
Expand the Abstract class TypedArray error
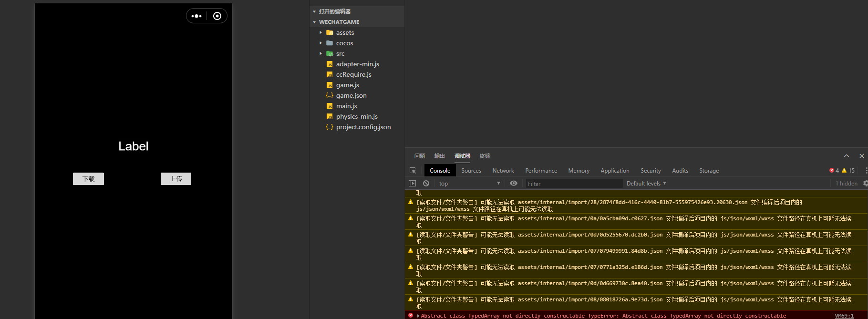click(x=418, y=316)
